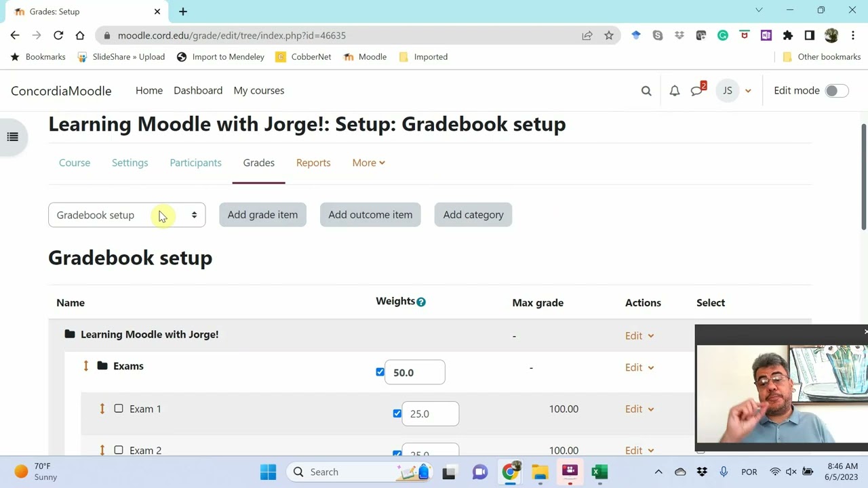Click the Exam 1 weight field showing 25.0

(431, 413)
